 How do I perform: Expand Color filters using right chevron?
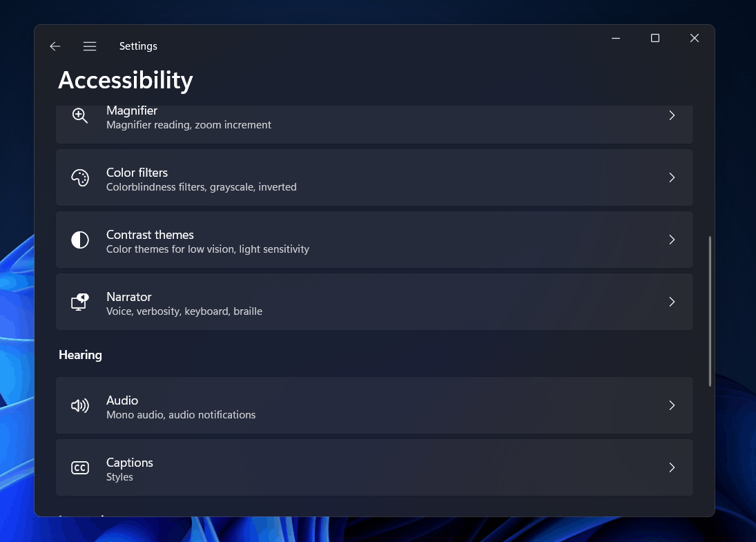(672, 178)
